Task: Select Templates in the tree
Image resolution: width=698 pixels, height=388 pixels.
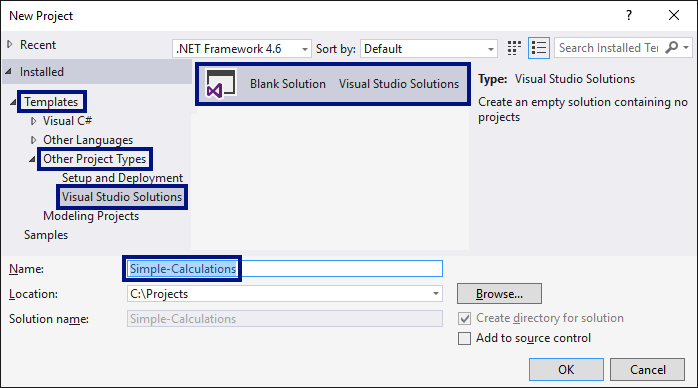Action: [x=51, y=102]
